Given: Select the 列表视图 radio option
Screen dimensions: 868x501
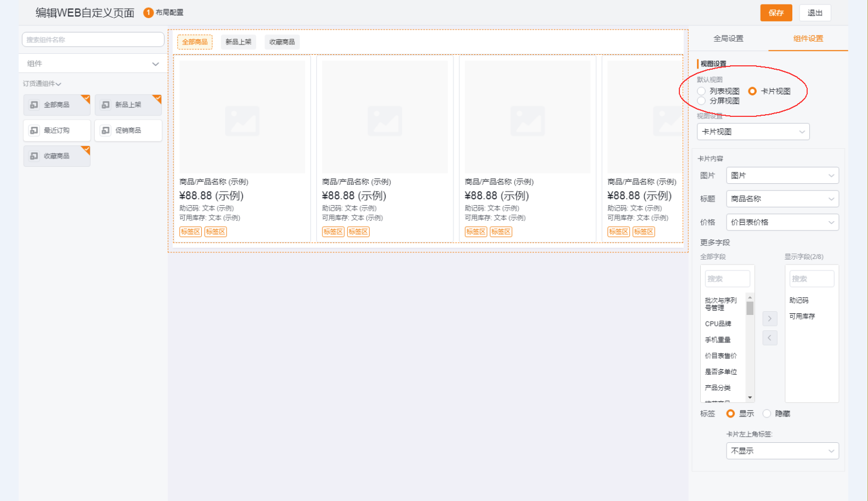Looking at the screenshot, I should tap(701, 91).
